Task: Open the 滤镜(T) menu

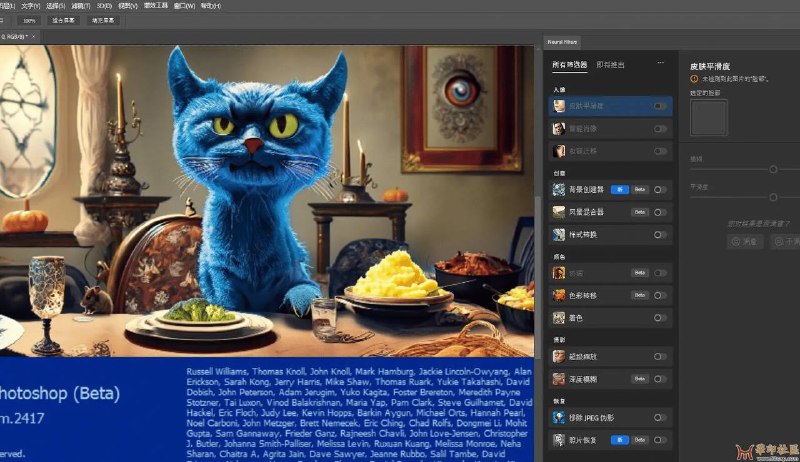Action: pos(81,6)
